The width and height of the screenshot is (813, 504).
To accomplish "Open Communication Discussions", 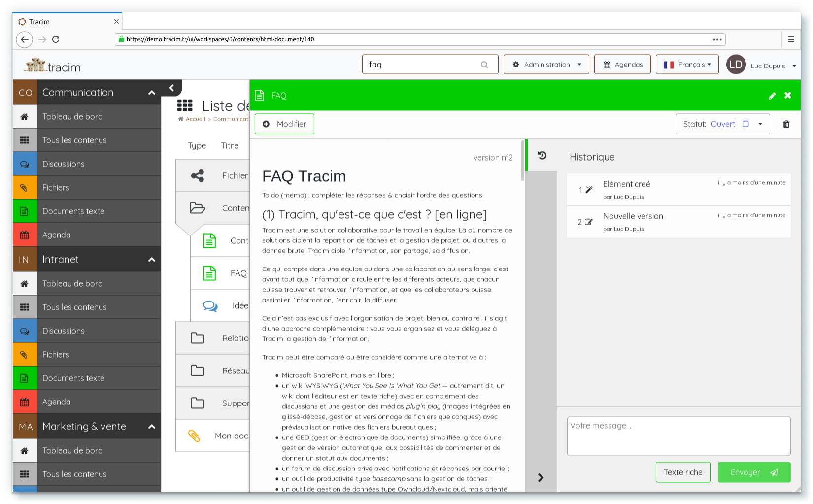I will (x=87, y=164).
